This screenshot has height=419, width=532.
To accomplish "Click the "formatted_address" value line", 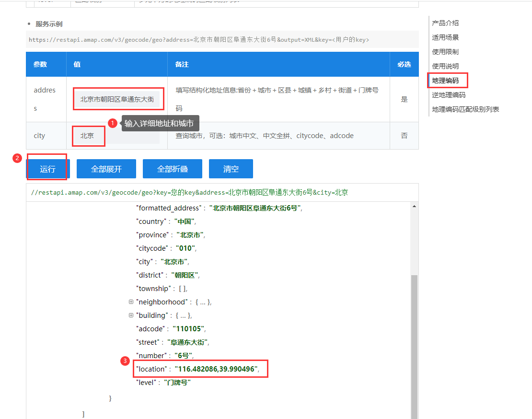I will [219, 208].
